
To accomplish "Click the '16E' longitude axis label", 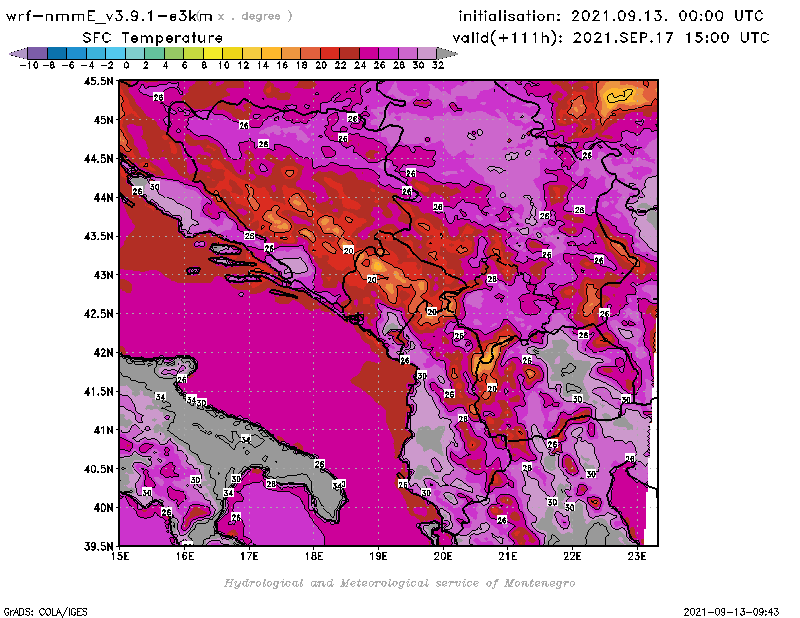I will coord(185,557).
